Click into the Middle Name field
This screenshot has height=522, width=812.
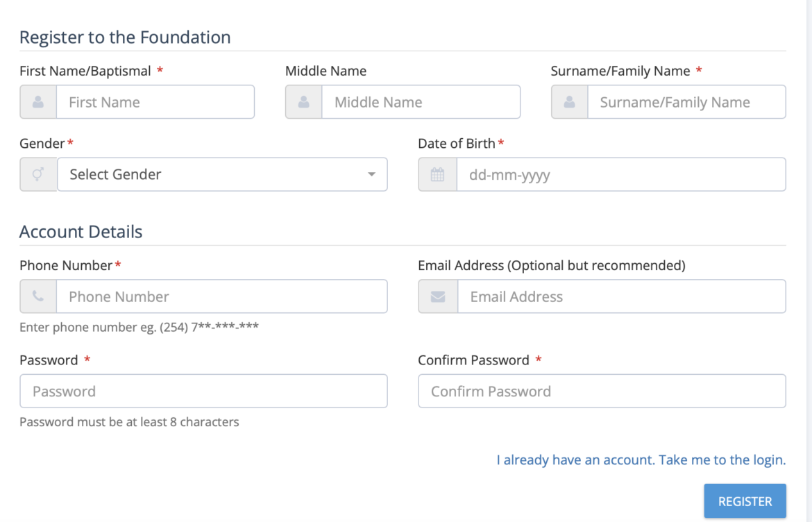(421, 102)
